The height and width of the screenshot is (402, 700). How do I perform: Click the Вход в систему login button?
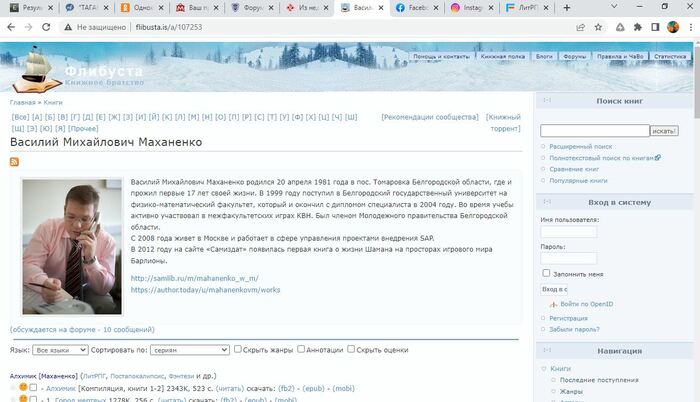click(554, 289)
